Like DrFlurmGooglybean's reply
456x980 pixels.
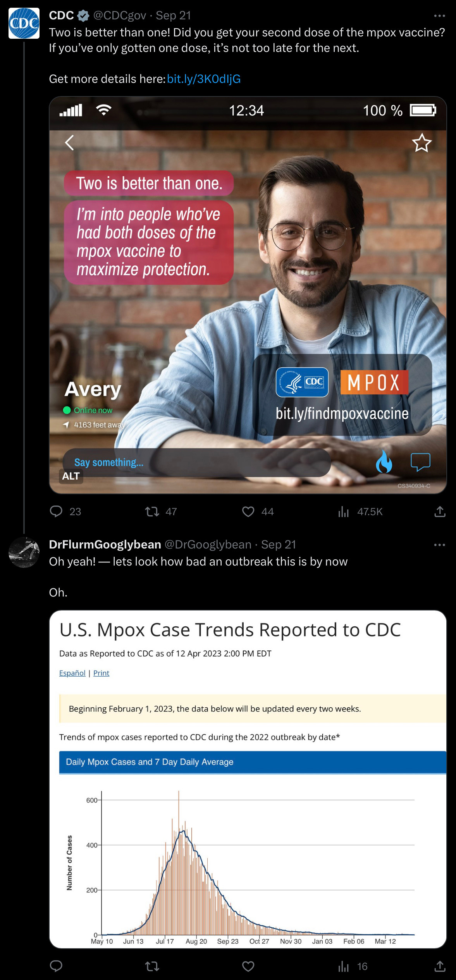pyautogui.click(x=248, y=966)
